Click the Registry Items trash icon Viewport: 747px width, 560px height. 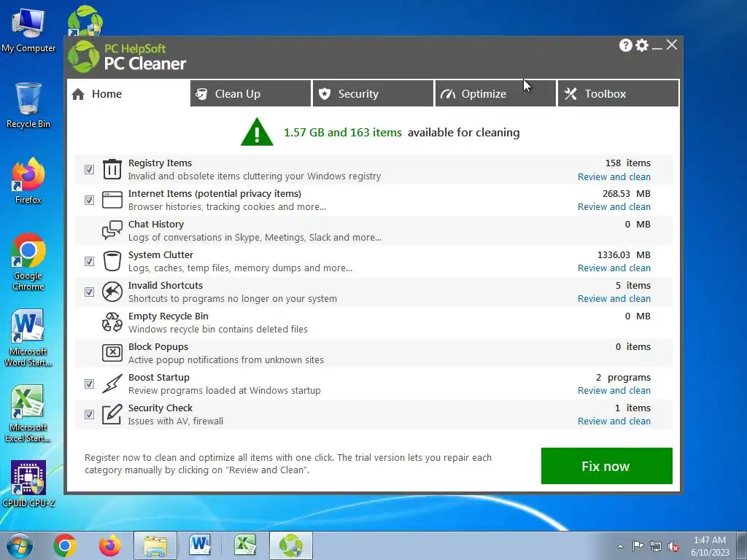point(112,169)
